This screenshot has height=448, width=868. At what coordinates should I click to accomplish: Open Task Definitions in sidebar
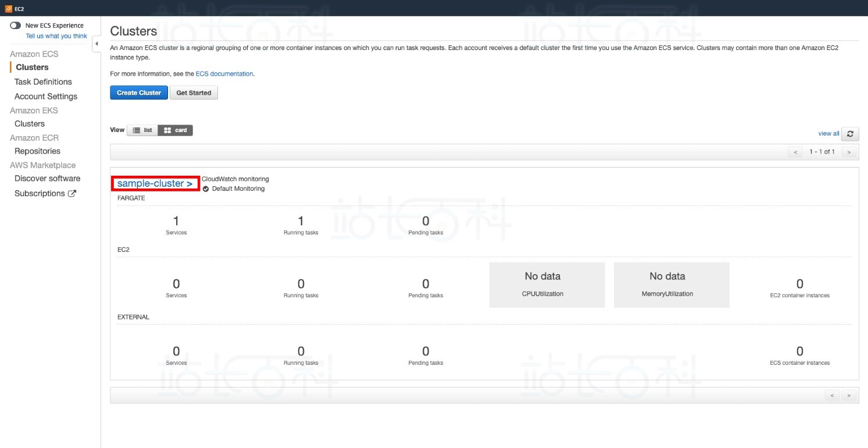click(x=43, y=82)
